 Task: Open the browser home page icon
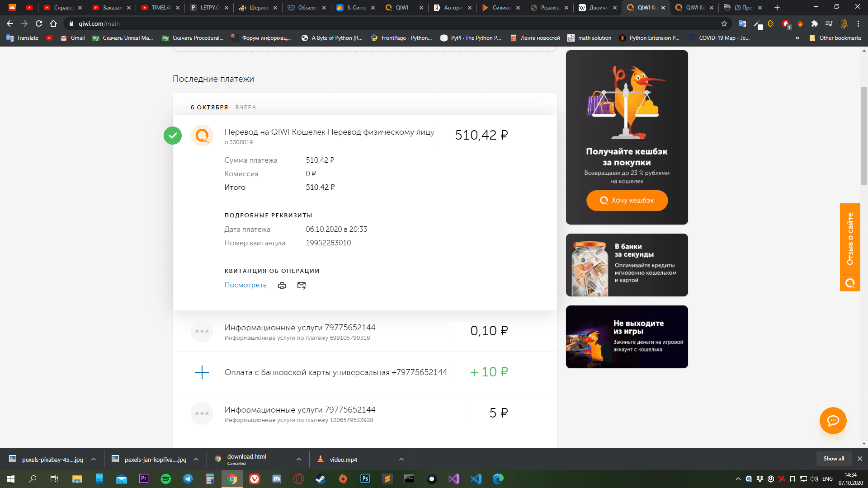coord(53,23)
